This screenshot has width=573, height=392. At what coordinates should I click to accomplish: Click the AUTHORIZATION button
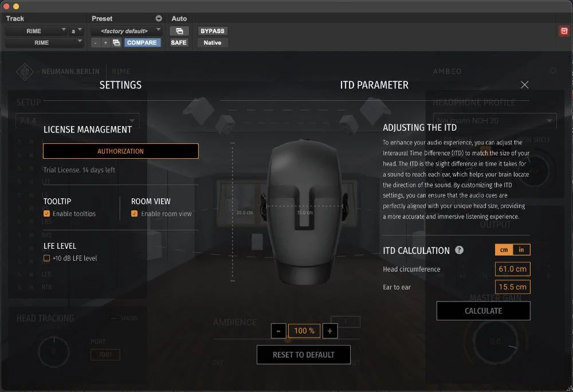point(120,151)
